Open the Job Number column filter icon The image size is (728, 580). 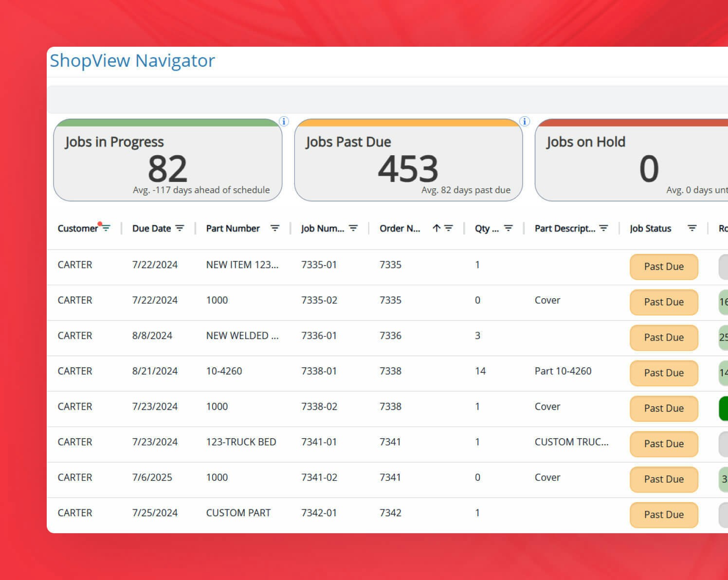click(x=354, y=228)
